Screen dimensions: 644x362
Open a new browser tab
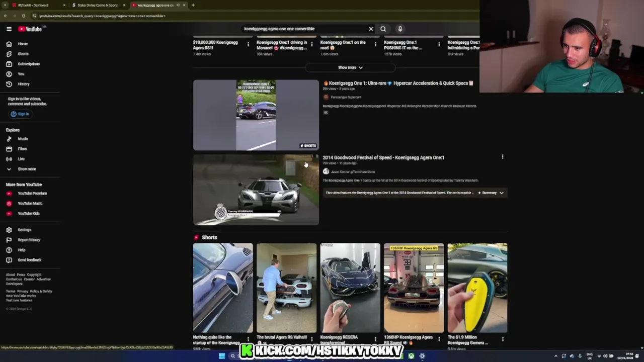click(193, 5)
